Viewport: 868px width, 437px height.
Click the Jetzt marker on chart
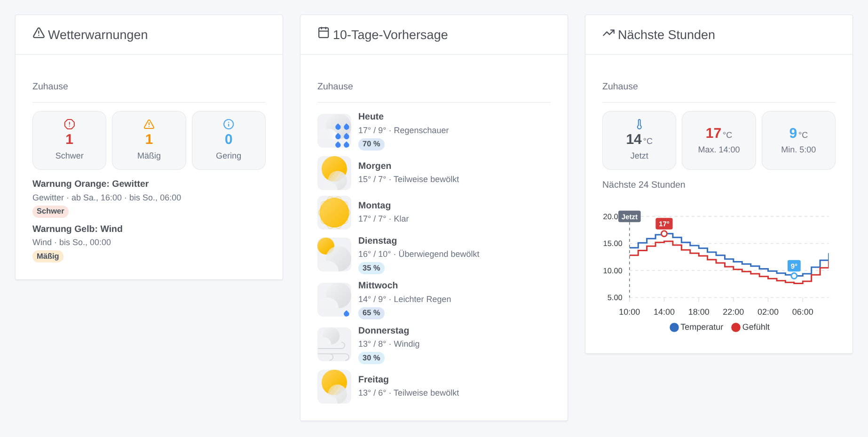point(630,217)
